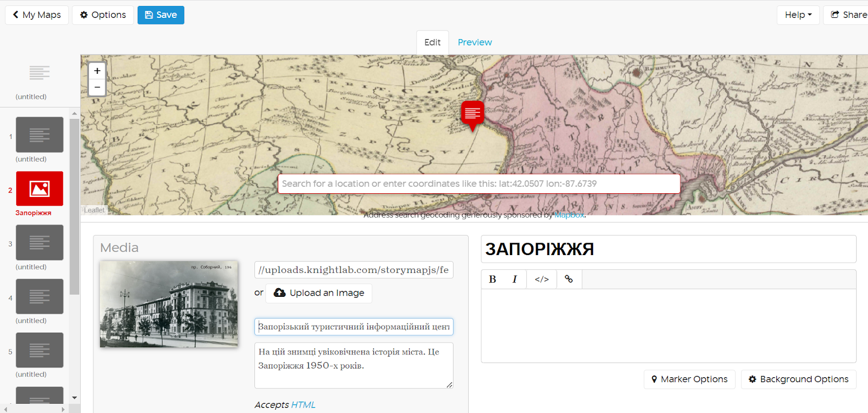Edit the media caption text area
868x413 pixels.
(354, 365)
